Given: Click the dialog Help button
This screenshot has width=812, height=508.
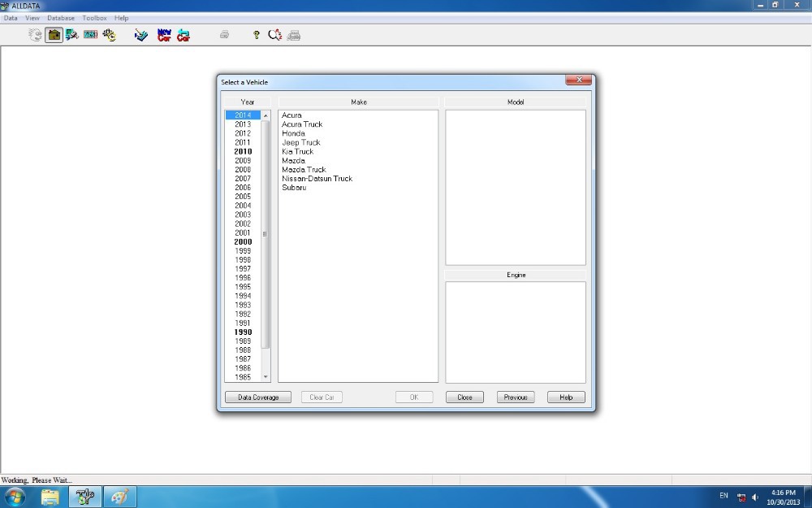Looking at the screenshot, I should pyautogui.click(x=566, y=397).
